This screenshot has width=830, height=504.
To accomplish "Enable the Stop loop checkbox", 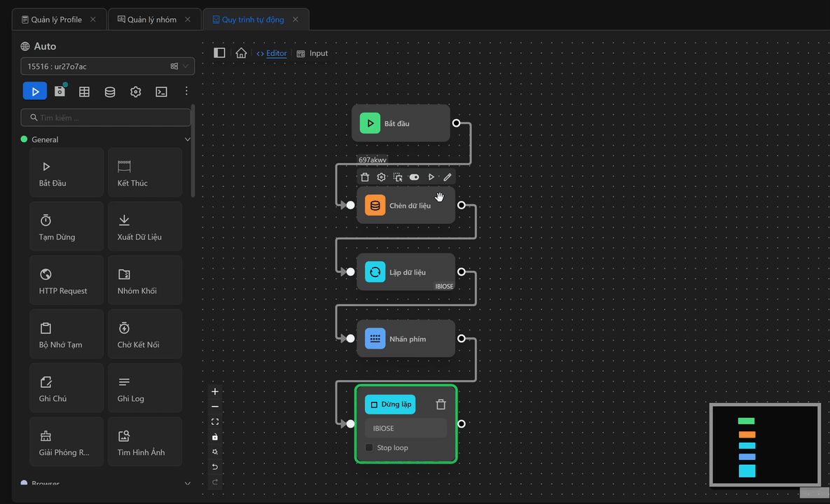I will [x=370, y=448].
